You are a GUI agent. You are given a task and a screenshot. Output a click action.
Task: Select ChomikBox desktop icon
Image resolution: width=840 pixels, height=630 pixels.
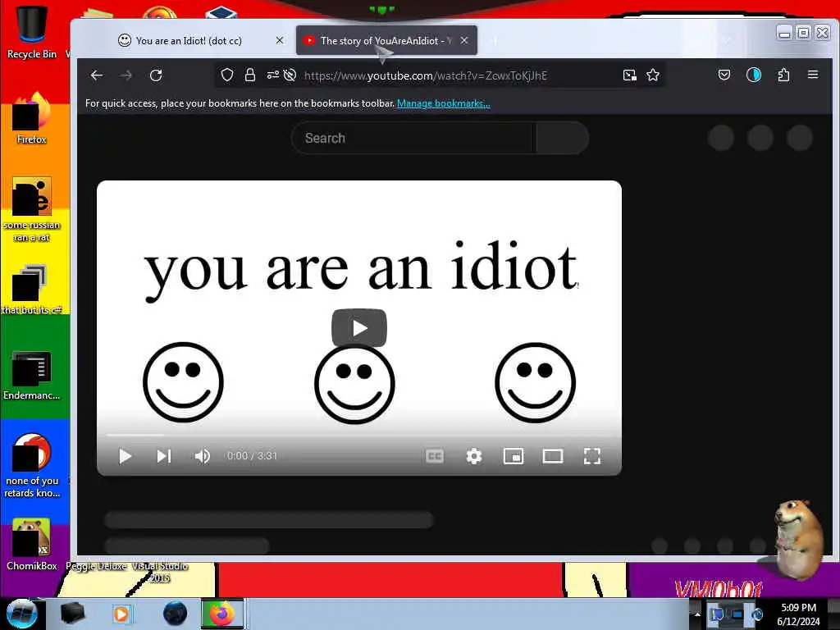32,545
